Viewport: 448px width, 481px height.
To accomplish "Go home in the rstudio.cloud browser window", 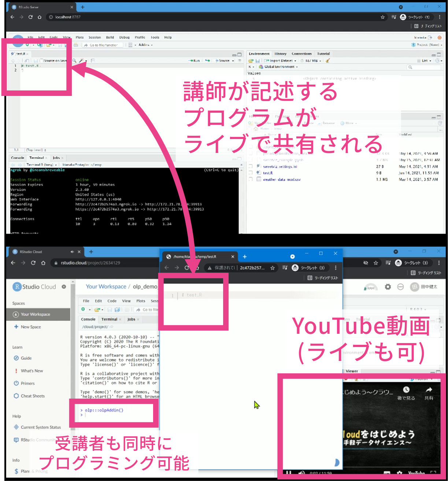I will (x=43, y=263).
